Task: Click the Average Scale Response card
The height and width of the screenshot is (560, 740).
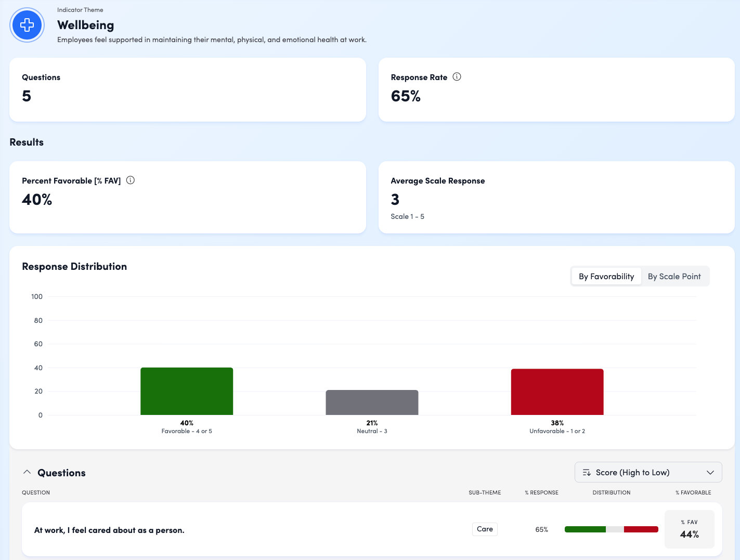Action: 556,197
